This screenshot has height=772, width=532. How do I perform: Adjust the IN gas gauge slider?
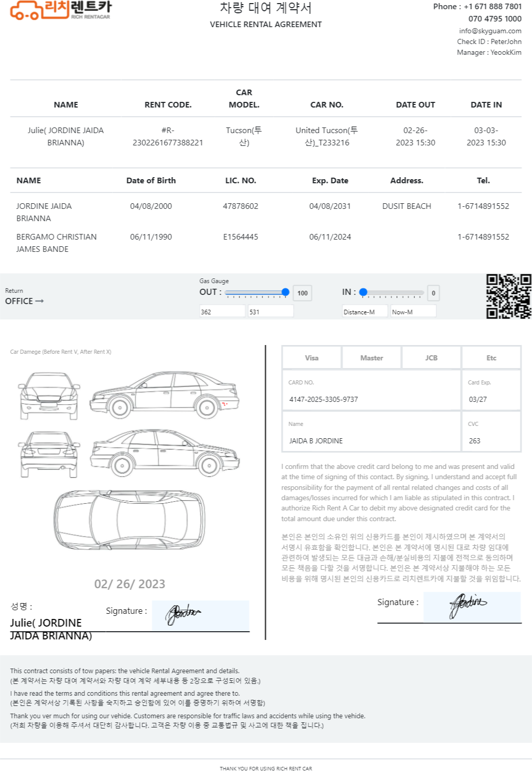click(x=392, y=292)
